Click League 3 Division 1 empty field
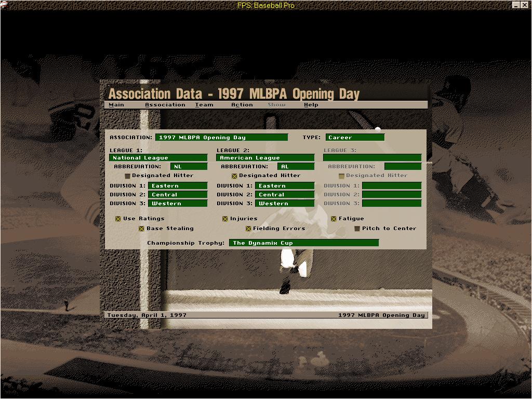The image size is (532, 399). coord(392,186)
